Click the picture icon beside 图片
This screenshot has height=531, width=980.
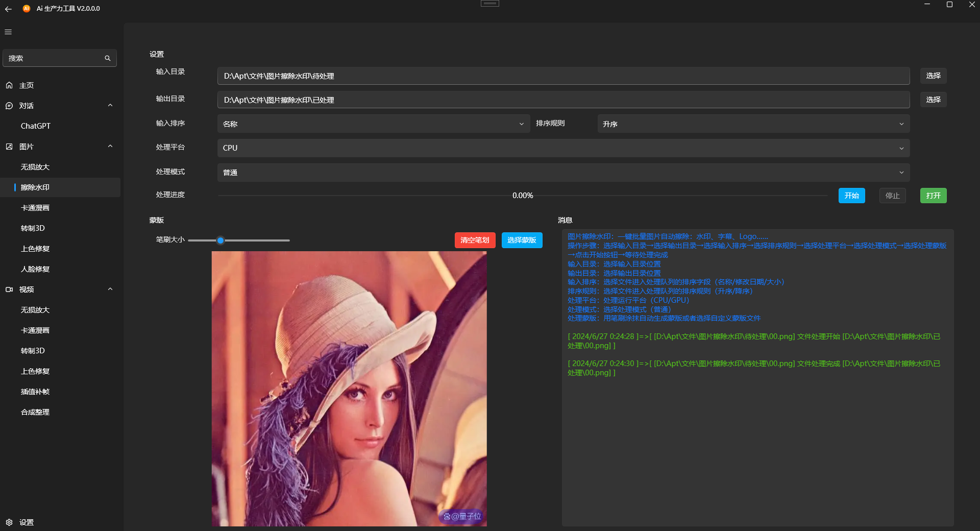coord(9,147)
